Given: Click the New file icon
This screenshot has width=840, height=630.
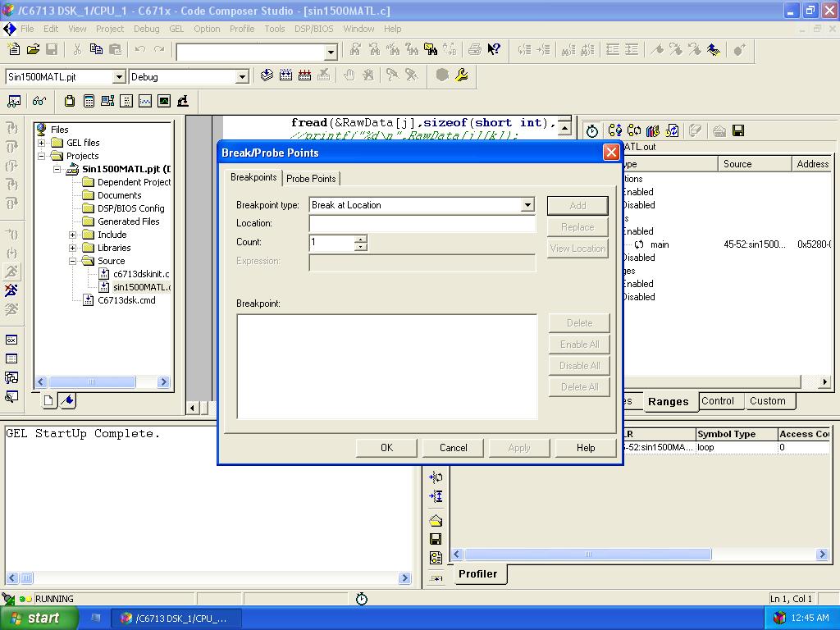Looking at the screenshot, I should click(x=14, y=50).
